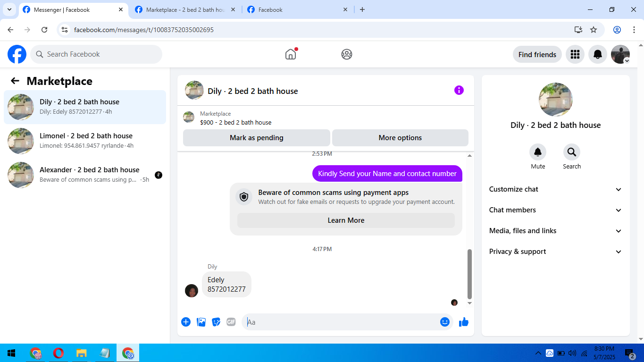Viewport: 644px width, 362px height.
Task: Choose a GIF icon
Action: (231, 322)
